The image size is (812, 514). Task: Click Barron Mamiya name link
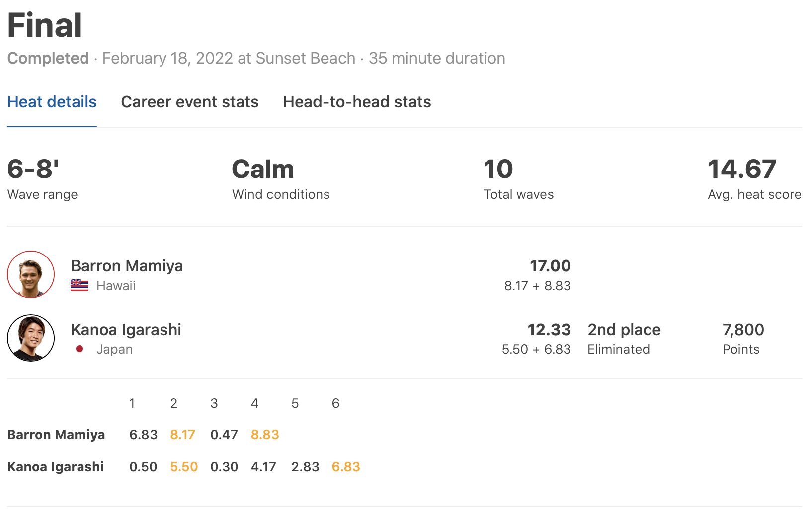[x=127, y=266]
